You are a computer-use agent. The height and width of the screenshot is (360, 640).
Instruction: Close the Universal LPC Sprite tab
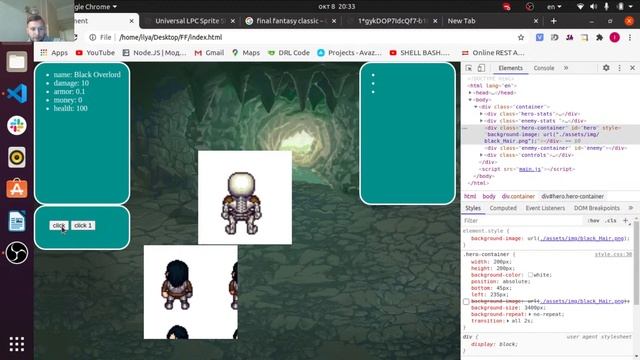click(233, 21)
